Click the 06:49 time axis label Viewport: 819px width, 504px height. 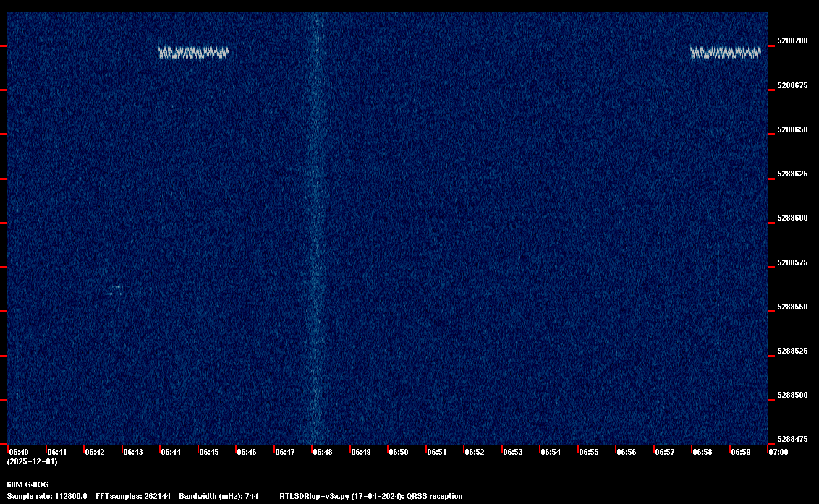point(361,452)
